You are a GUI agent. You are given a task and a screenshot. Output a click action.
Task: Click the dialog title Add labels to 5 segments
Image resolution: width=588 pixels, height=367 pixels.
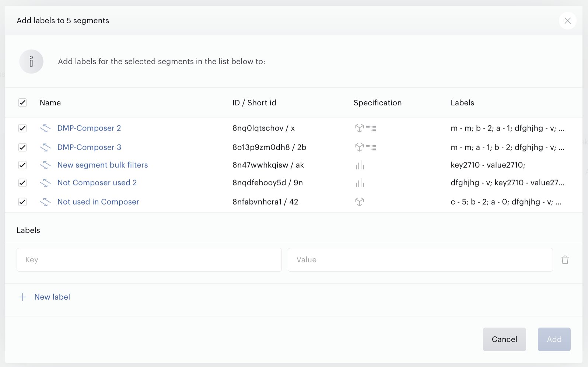tap(63, 21)
